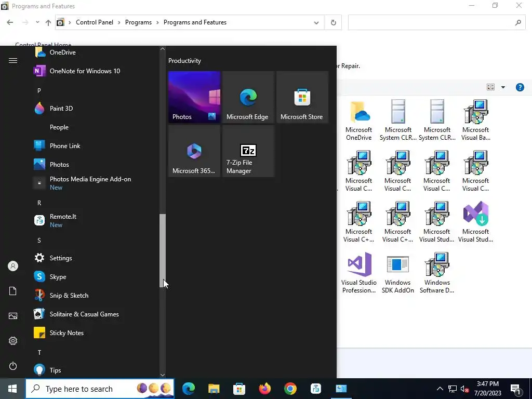
Task: Change view icon in Programs and Features
Action: click(490, 87)
